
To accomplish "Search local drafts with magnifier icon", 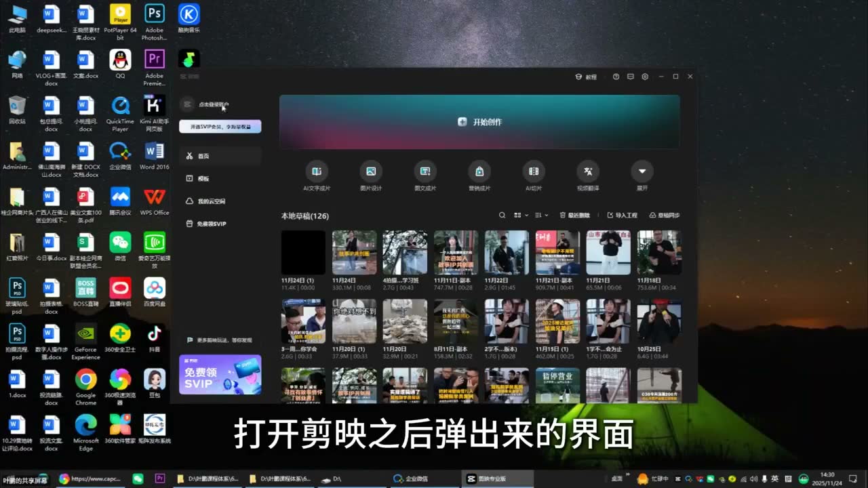I will (x=502, y=216).
